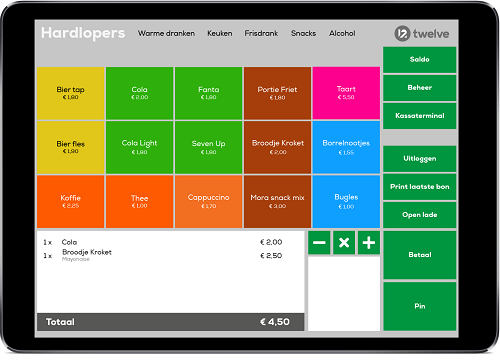The image size is (500, 360).
Task: Click the € 2,00 order line price
Action: 271,242
